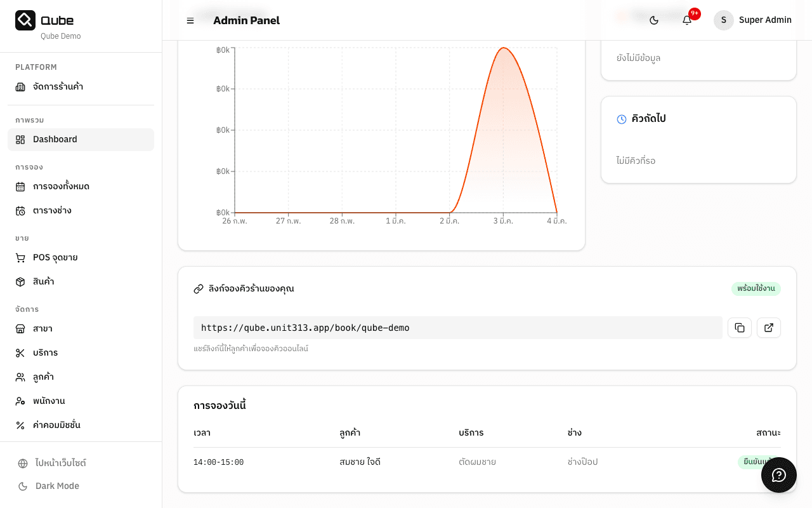Click the chart peak at 3 มี.ค.
This screenshot has height=508, width=812.
click(x=503, y=48)
